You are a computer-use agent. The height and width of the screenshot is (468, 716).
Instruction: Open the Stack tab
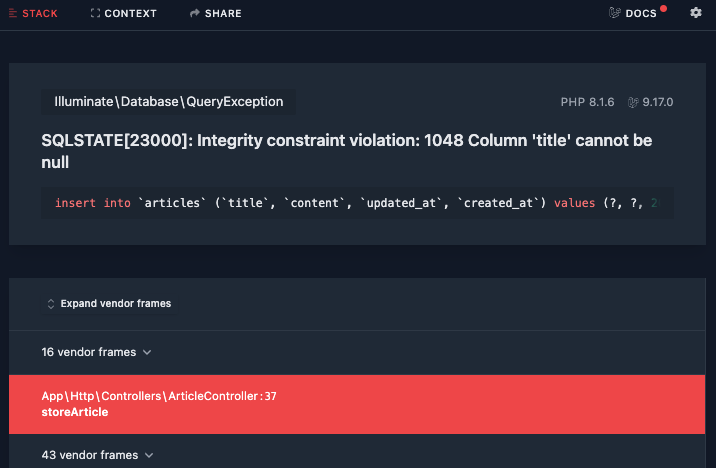pyautogui.click(x=33, y=14)
